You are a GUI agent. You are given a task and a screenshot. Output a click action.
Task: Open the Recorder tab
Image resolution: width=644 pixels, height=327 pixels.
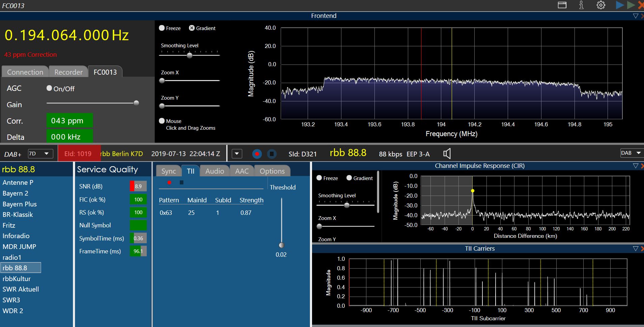point(68,72)
